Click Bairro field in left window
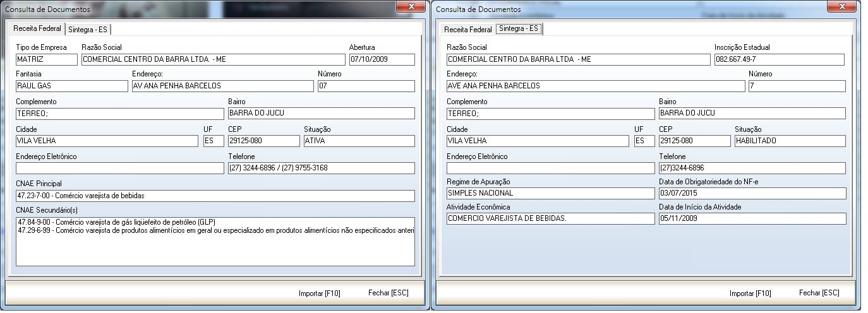The image size is (868, 313). tap(322, 114)
